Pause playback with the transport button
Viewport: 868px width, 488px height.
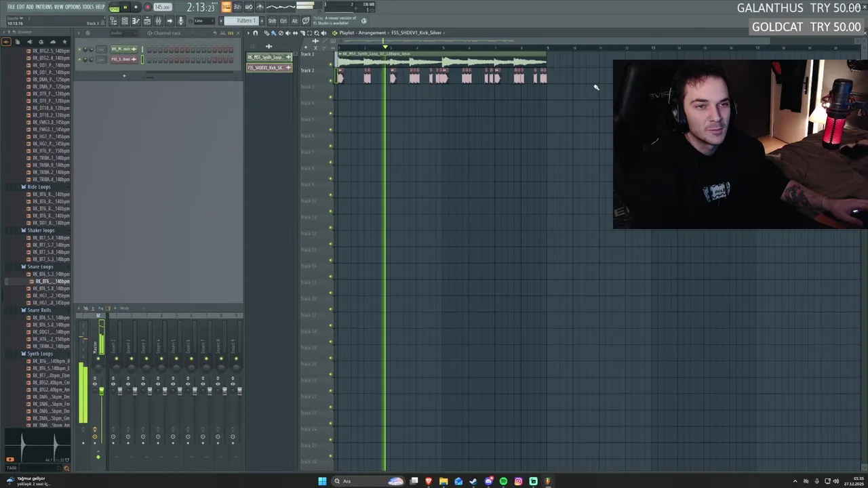[125, 7]
